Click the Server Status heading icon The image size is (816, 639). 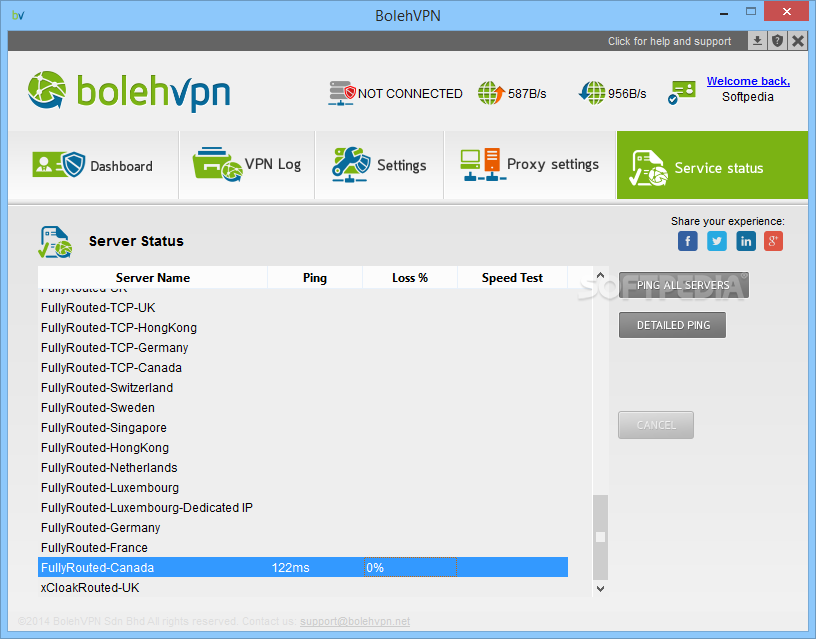[x=55, y=242]
